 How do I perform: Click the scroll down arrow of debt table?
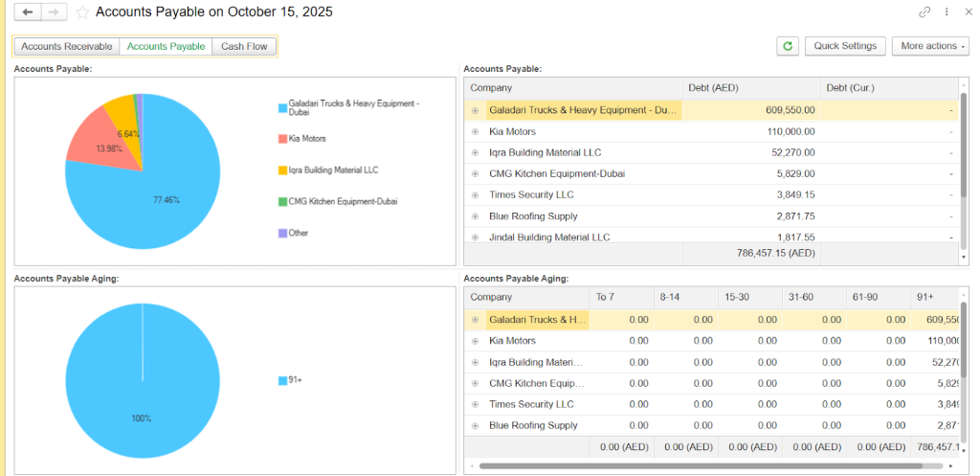[x=963, y=257]
